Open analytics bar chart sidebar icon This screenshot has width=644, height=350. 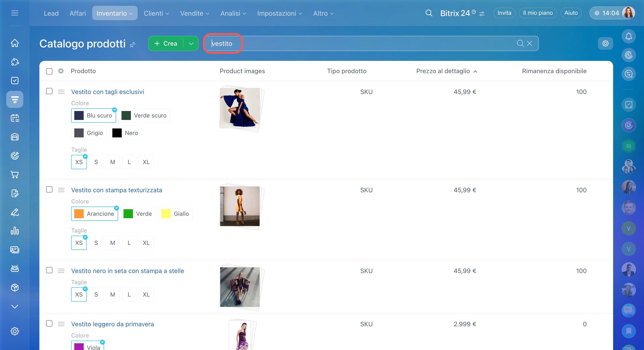(15, 231)
